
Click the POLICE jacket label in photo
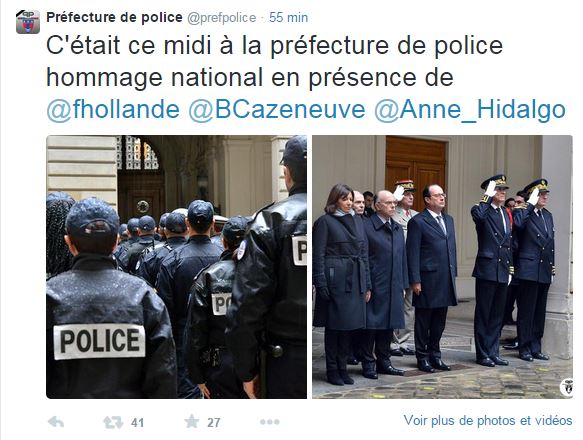(x=99, y=341)
